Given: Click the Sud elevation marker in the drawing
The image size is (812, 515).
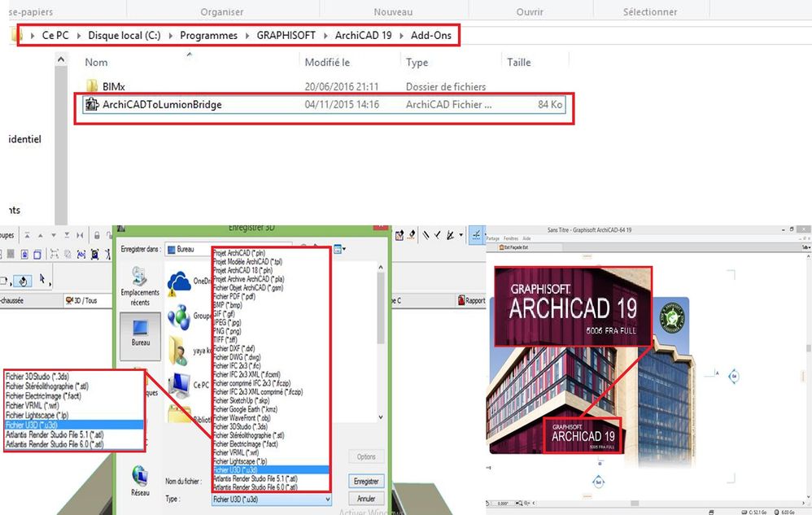Looking at the screenshot, I should click(598, 482).
